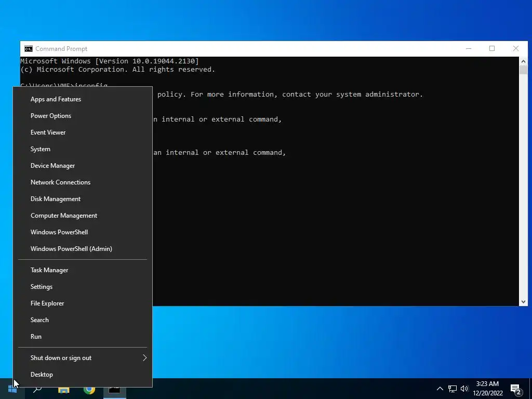The width and height of the screenshot is (532, 399).
Task: Click the scrollbar up arrow in Command Prompt
Action: pos(523,61)
